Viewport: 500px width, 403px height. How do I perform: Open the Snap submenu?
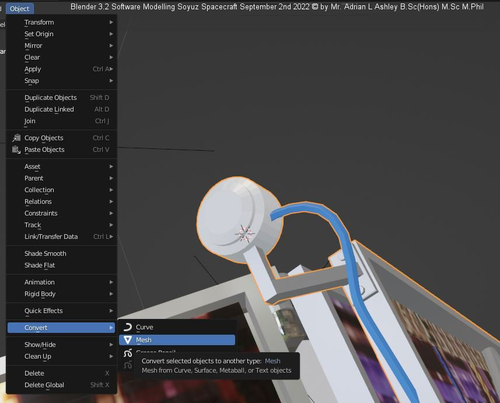[x=61, y=81]
